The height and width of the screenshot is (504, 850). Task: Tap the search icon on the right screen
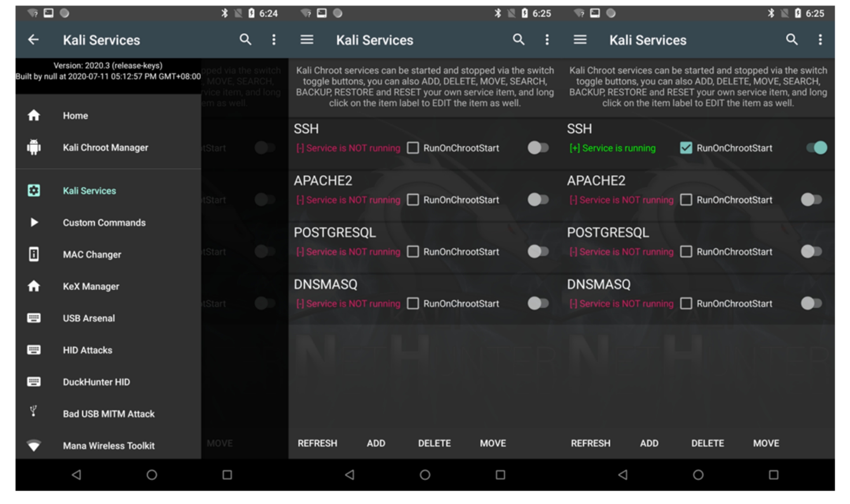(x=792, y=40)
